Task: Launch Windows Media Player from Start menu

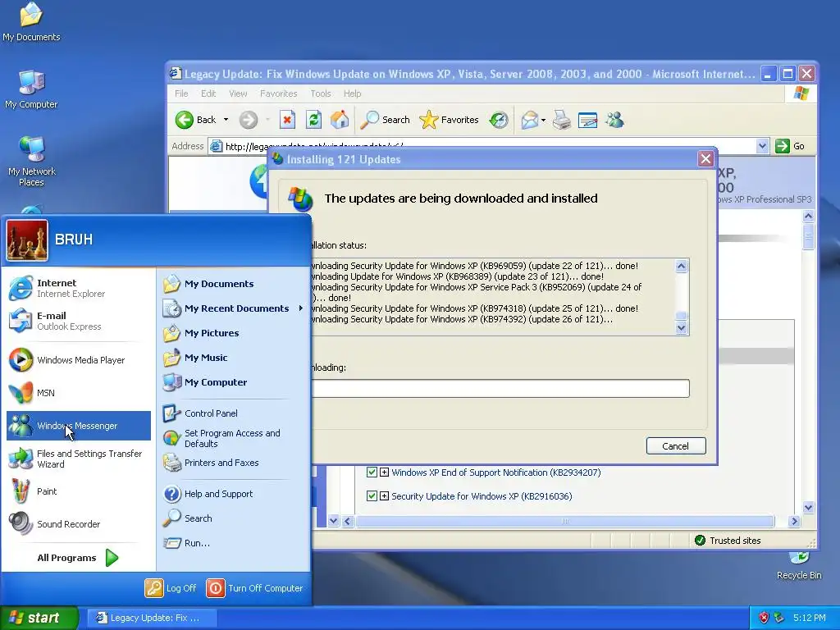Action: (79, 360)
